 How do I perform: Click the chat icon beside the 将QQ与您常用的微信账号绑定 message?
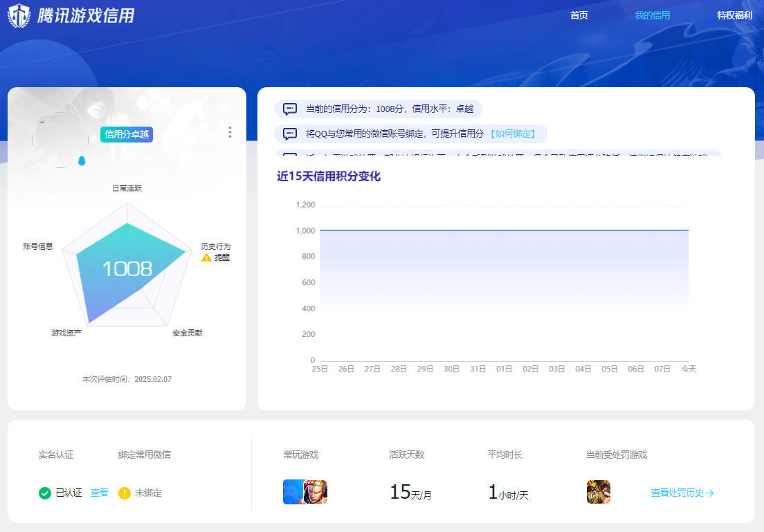[290, 134]
